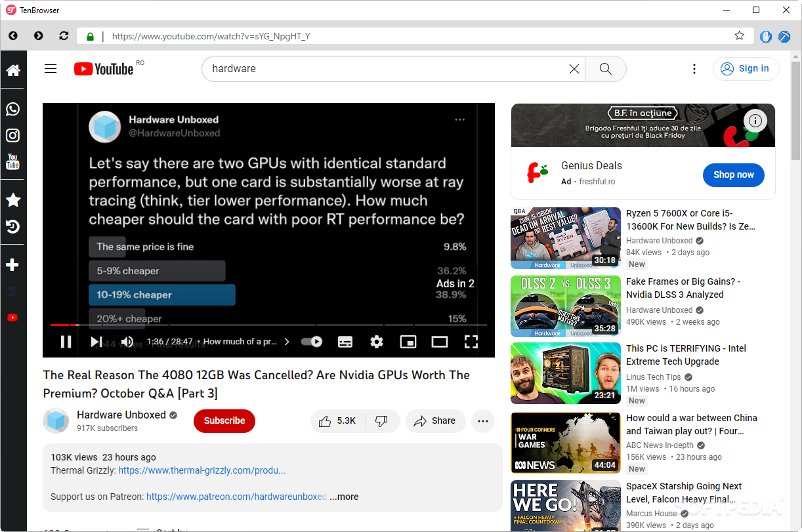
Task: Enter full screen mode
Action: (471, 341)
